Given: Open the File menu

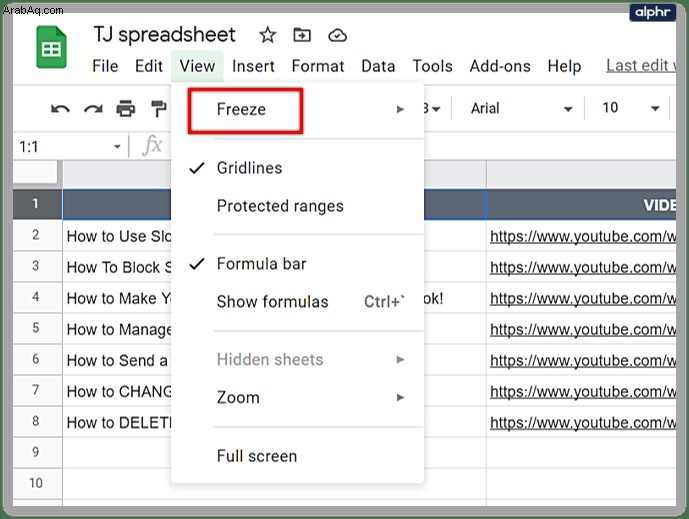Looking at the screenshot, I should [x=105, y=66].
